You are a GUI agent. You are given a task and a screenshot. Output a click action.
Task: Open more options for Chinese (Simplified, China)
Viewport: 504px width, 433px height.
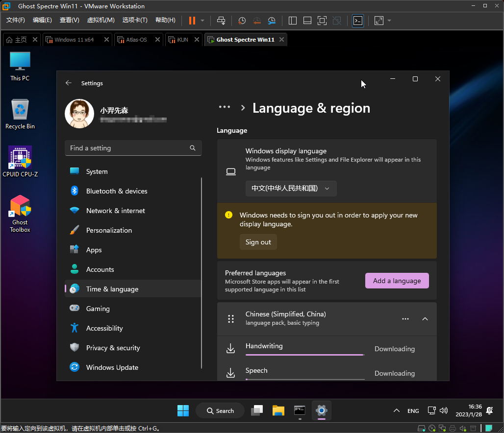[x=405, y=319]
